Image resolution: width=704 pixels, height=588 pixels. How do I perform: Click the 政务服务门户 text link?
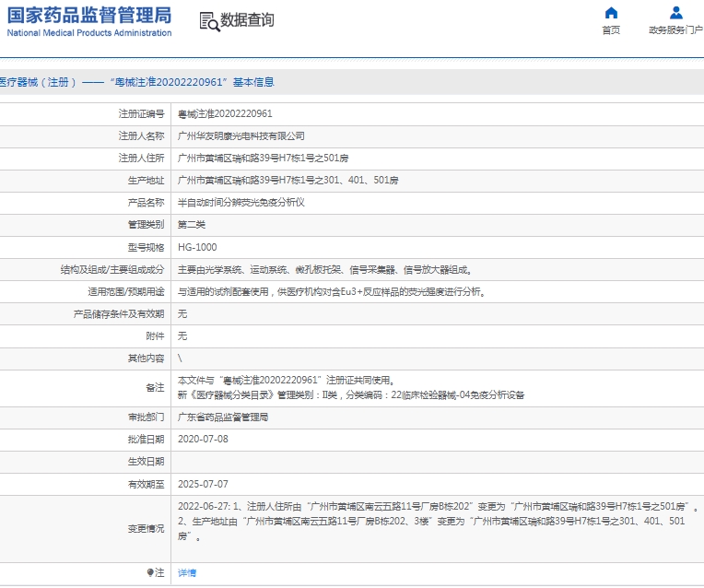point(675,30)
